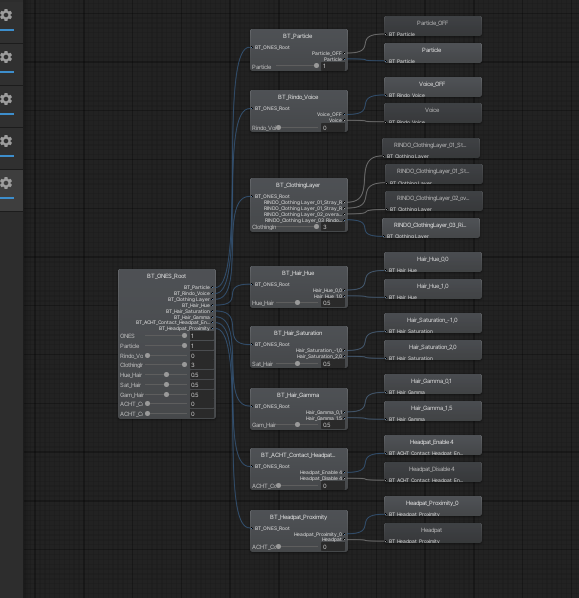Click the BT_Rindo_Voice output port on BT_ONES_Root
The height and width of the screenshot is (598, 579).
tap(212, 293)
